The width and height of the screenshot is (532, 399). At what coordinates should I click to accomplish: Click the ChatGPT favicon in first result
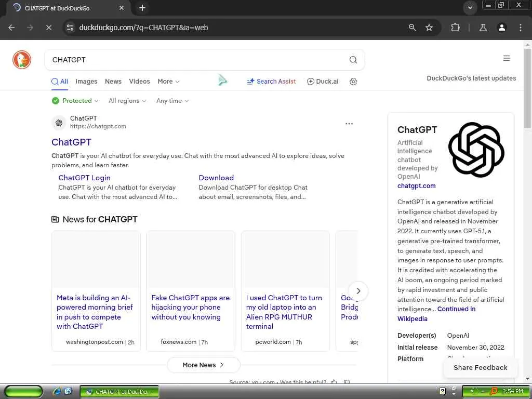(59, 123)
